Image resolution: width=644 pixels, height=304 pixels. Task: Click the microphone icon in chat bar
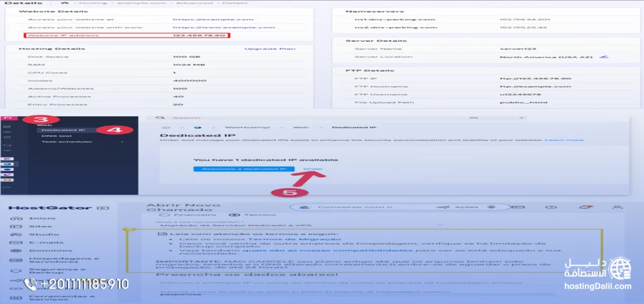pos(491,207)
